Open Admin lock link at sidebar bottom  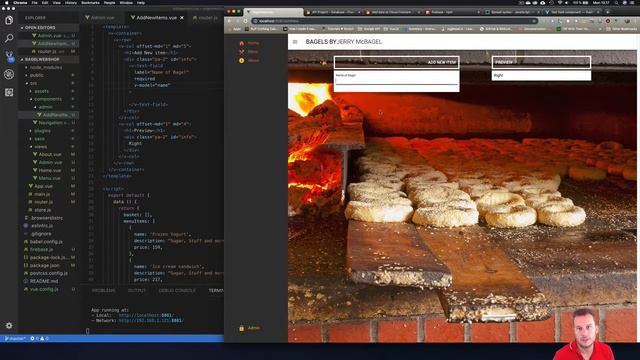pos(249,328)
